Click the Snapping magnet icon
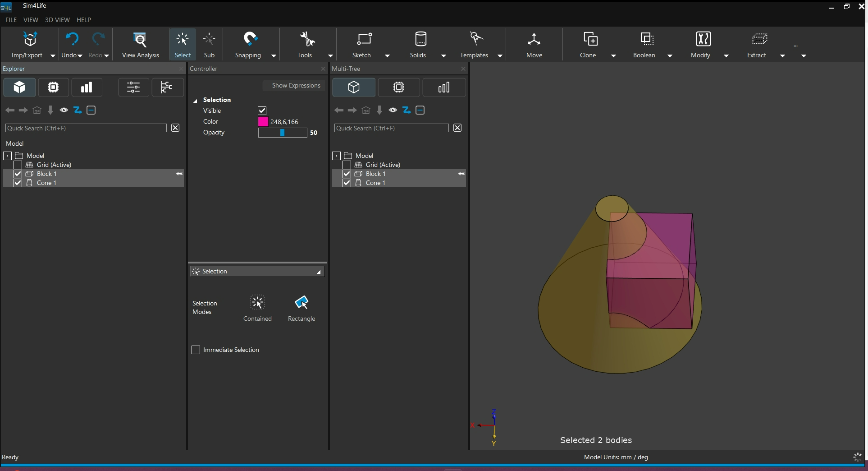 tap(250, 40)
